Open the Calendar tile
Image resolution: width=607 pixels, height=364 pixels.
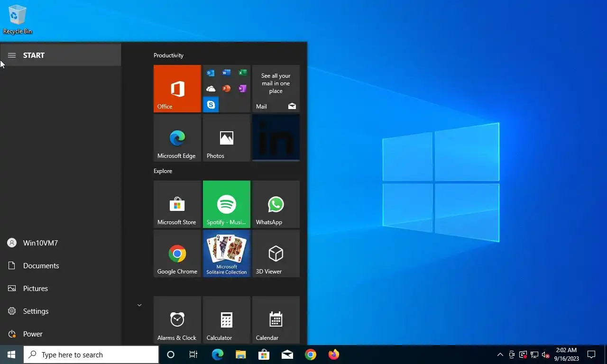click(276, 320)
